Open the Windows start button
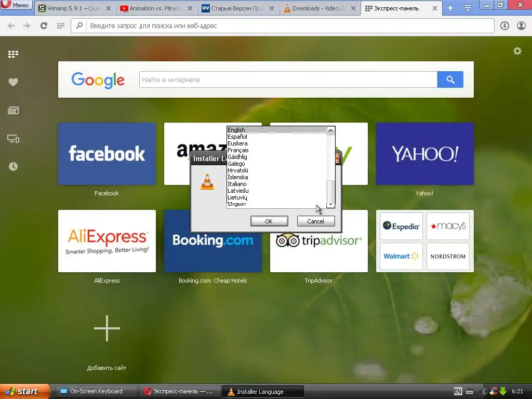The width and height of the screenshot is (532, 399). pos(25,392)
